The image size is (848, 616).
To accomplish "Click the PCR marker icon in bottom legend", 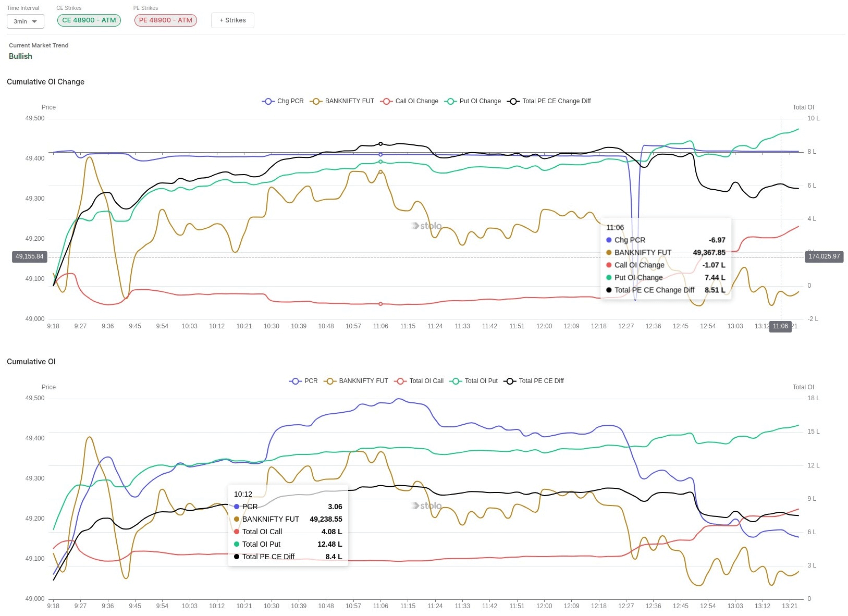I will click(295, 381).
